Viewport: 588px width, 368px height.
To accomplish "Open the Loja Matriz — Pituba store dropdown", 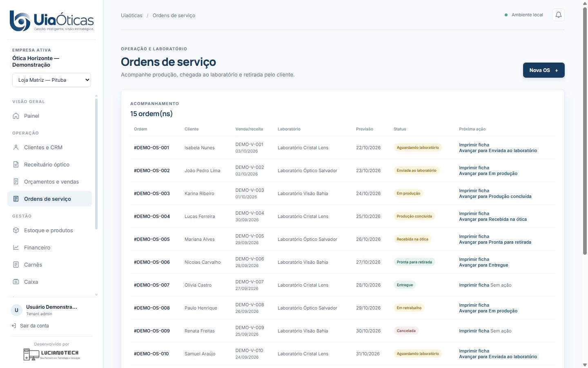I will (x=51, y=80).
